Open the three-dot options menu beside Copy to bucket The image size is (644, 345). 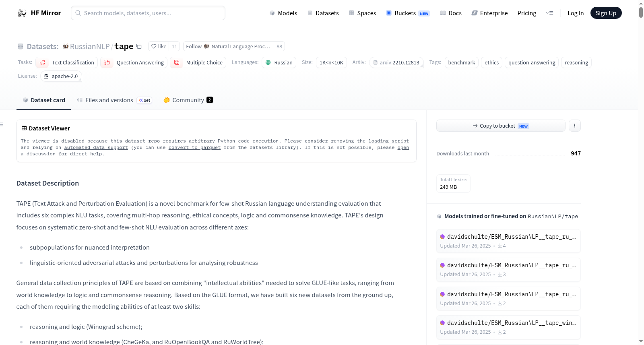coord(574,126)
